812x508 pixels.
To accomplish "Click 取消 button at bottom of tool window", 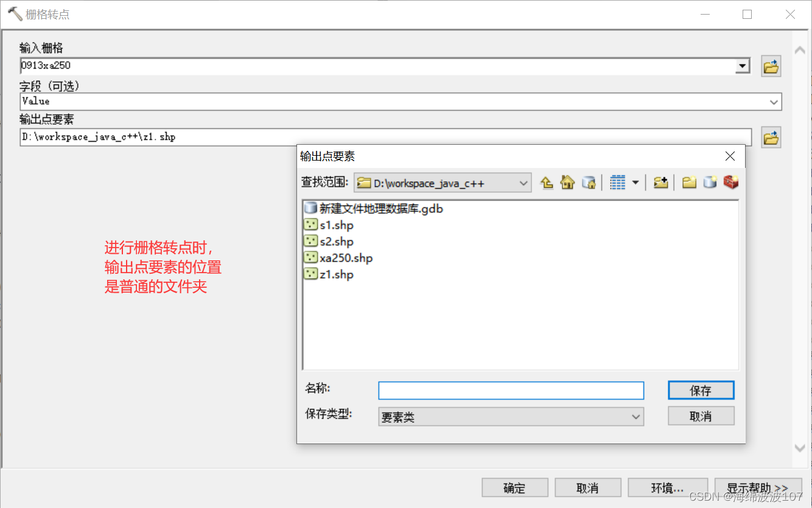I will pyautogui.click(x=587, y=488).
